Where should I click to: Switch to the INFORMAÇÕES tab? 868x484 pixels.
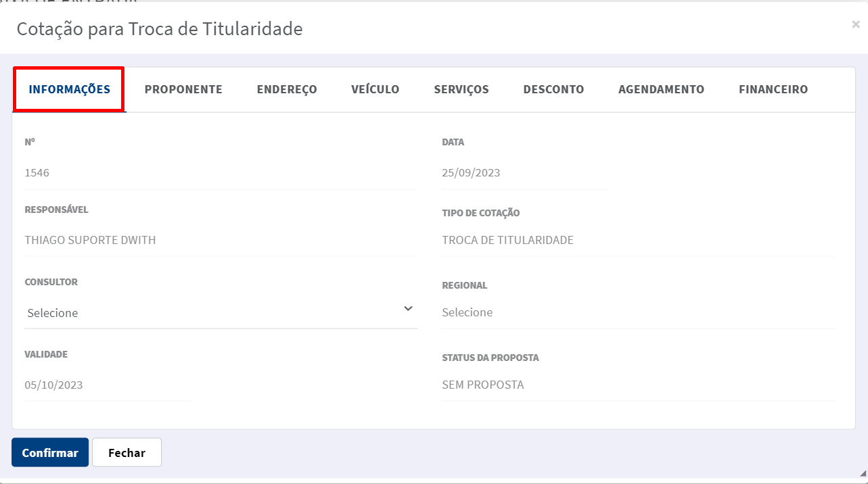click(69, 89)
